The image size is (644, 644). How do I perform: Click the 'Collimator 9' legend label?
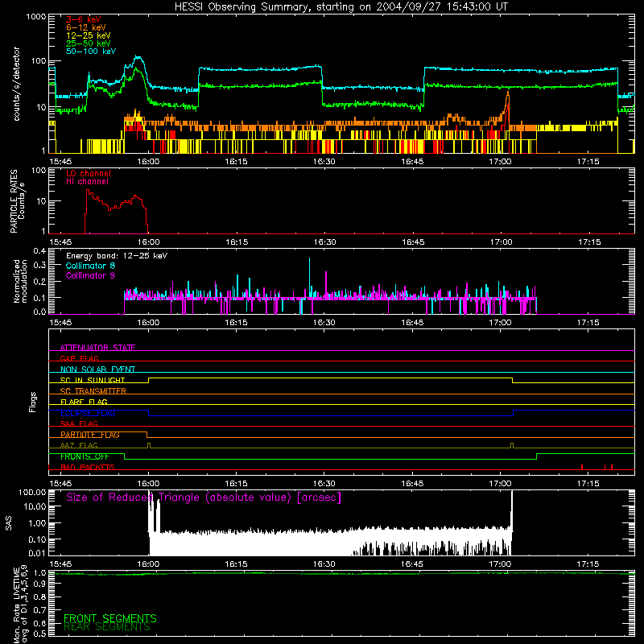pos(90,275)
